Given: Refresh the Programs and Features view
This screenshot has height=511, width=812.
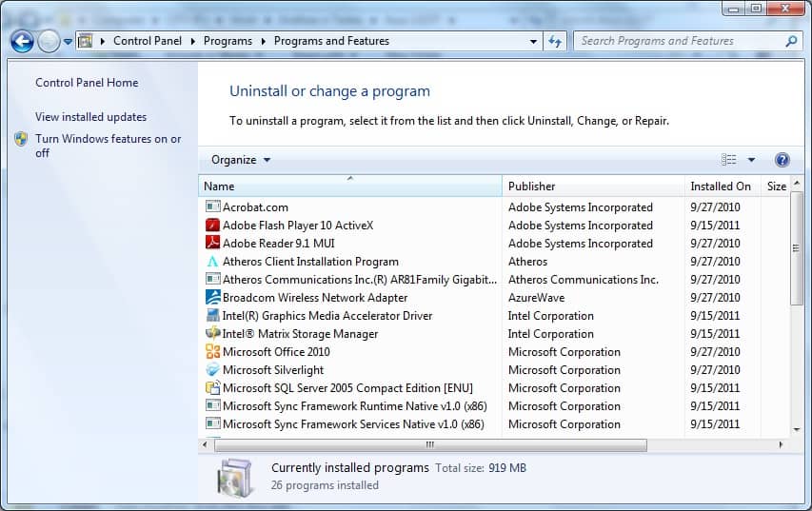Looking at the screenshot, I should click(x=556, y=41).
